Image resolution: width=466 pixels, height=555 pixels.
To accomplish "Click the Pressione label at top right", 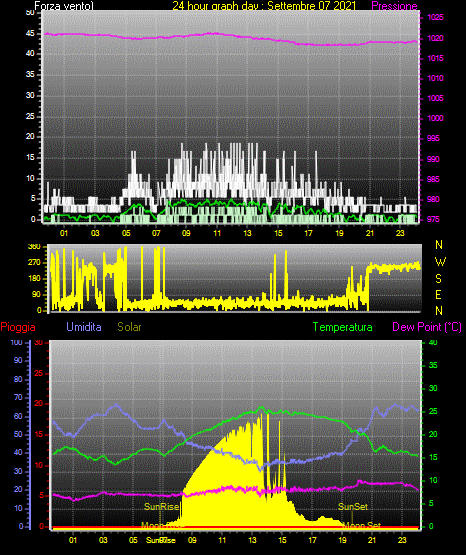I will (x=394, y=6).
